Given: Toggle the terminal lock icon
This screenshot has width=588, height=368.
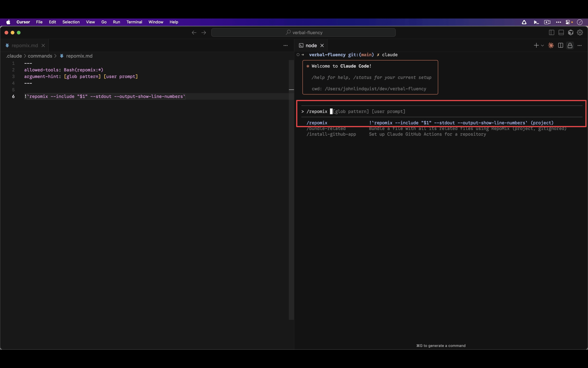Looking at the screenshot, I should (570, 46).
